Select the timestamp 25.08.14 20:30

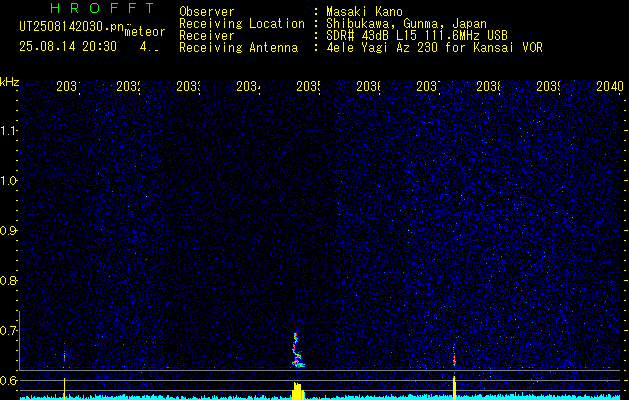(68, 47)
